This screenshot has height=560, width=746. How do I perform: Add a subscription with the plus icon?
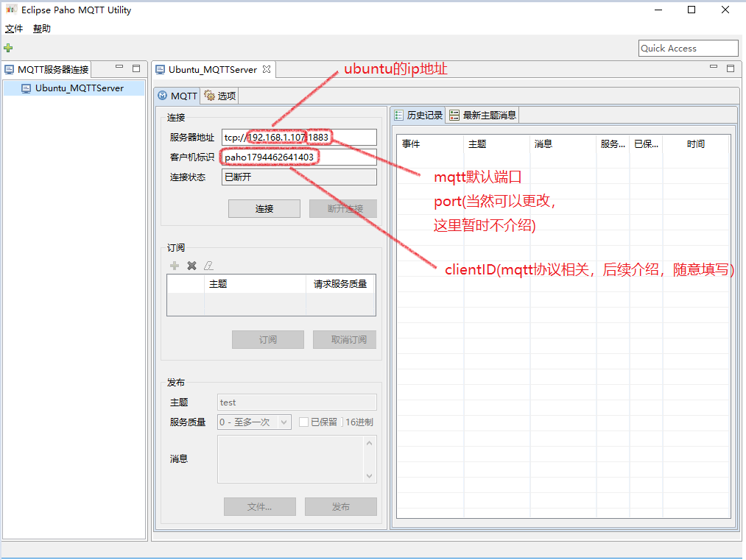(175, 266)
